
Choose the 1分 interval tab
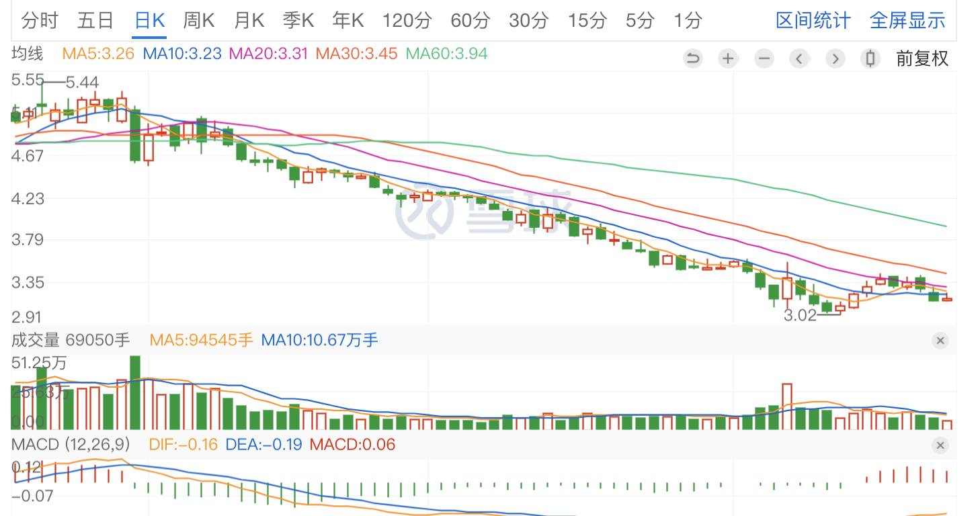(x=688, y=21)
